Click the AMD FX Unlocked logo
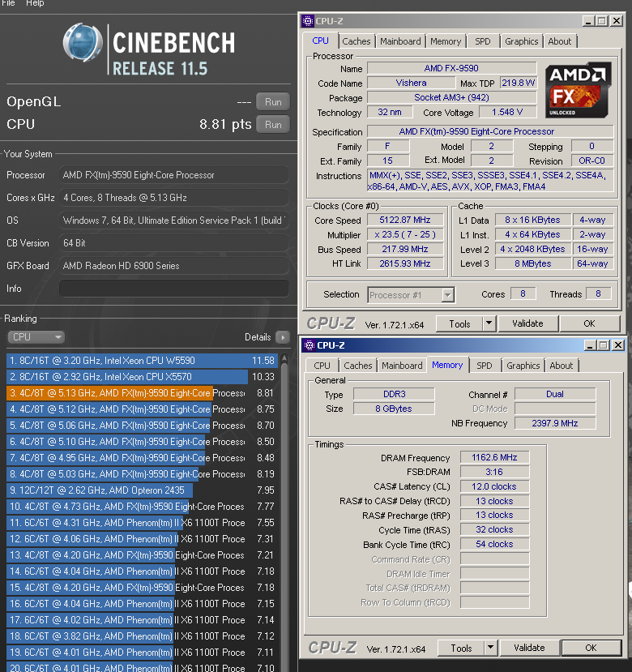 pyautogui.click(x=578, y=91)
